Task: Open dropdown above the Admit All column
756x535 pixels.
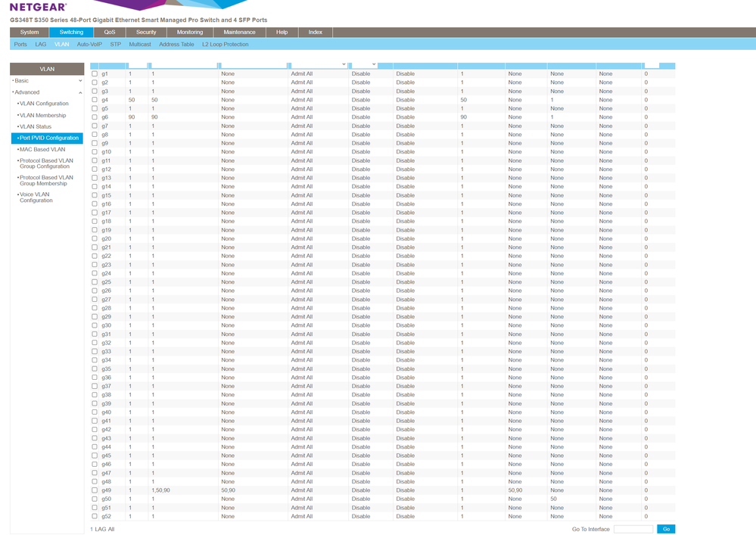Action: coord(319,65)
